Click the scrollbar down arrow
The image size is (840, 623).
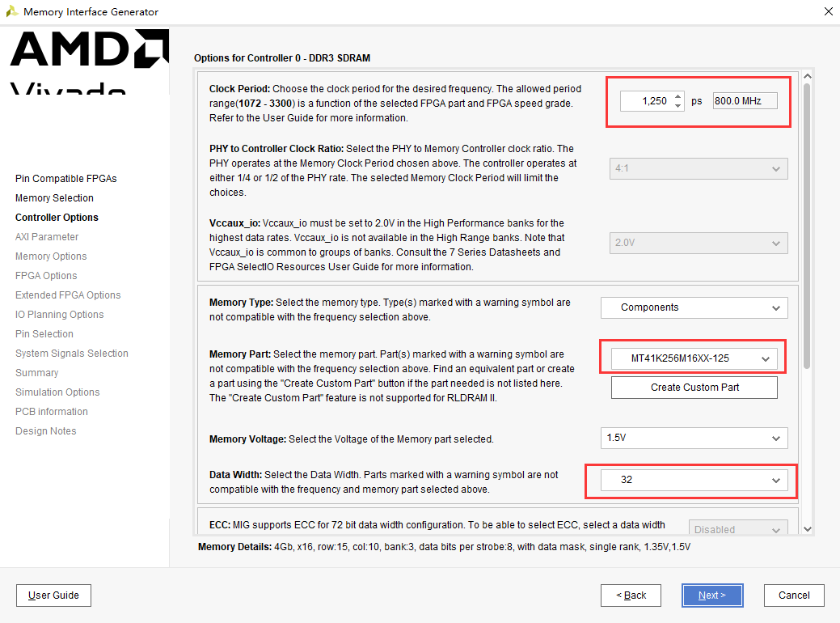click(808, 529)
